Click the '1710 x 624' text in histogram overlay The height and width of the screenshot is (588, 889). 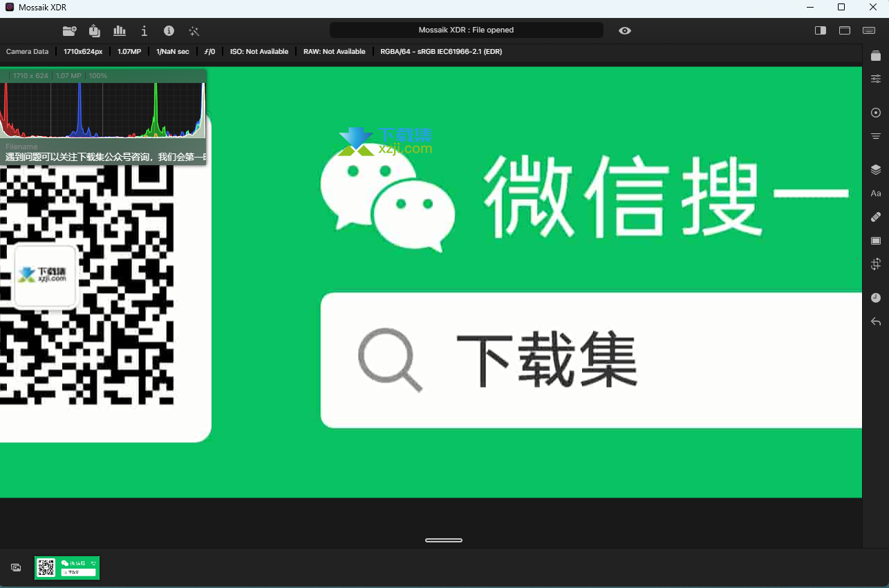[30, 75]
